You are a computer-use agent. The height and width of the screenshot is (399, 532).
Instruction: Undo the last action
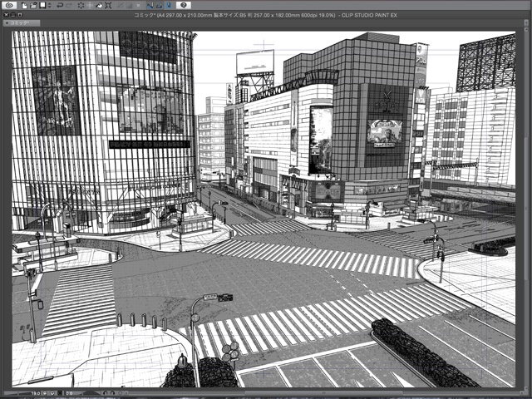[x=60, y=5]
